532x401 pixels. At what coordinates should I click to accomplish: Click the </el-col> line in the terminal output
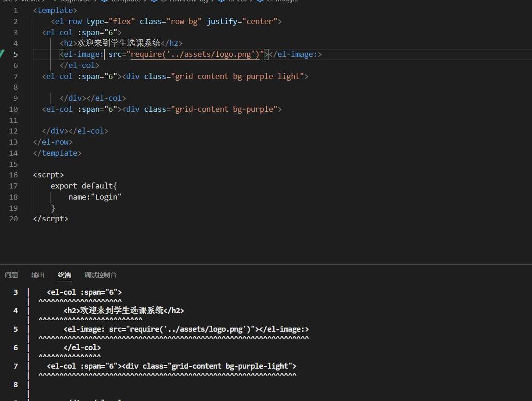(82, 347)
